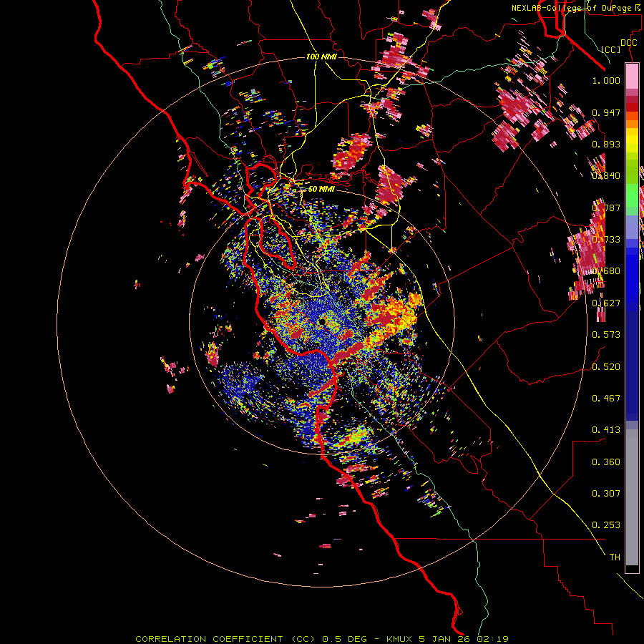Select the 1.000 value on color scale
This screenshot has height=644, width=644.
click(606, 80)
